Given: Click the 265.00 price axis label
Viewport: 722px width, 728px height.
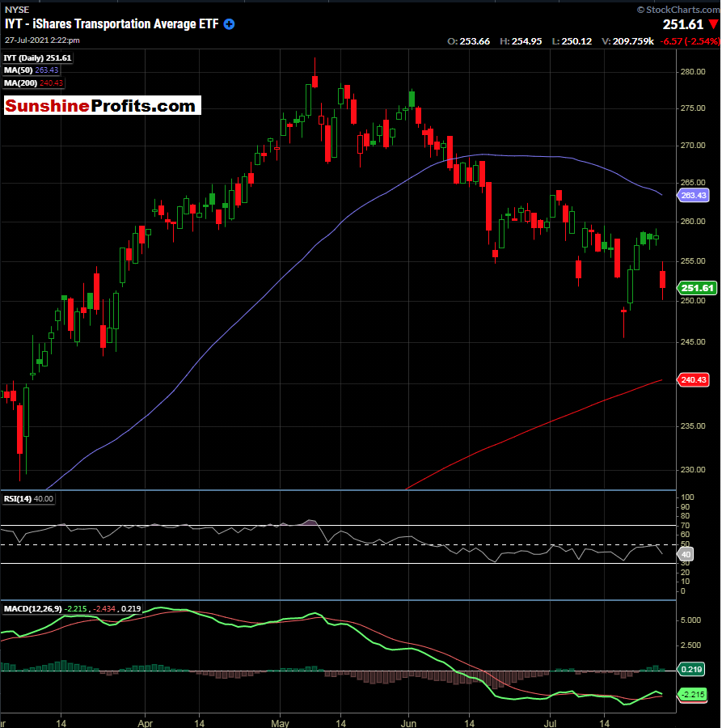Looking at the screenshot, I should [693, 183].
